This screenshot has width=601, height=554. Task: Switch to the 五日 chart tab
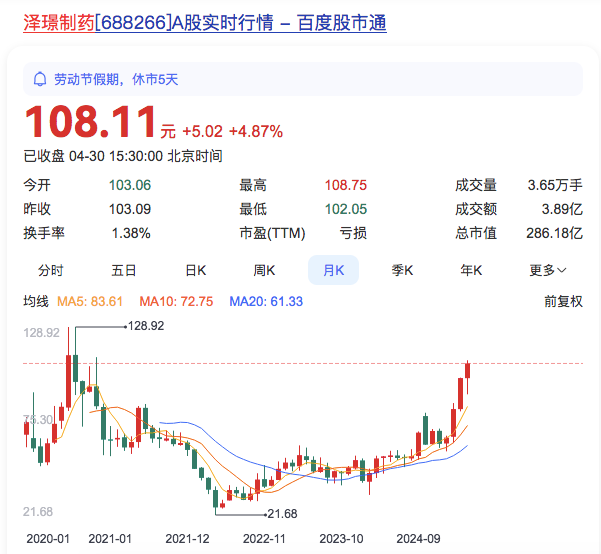tap(123, 270)
